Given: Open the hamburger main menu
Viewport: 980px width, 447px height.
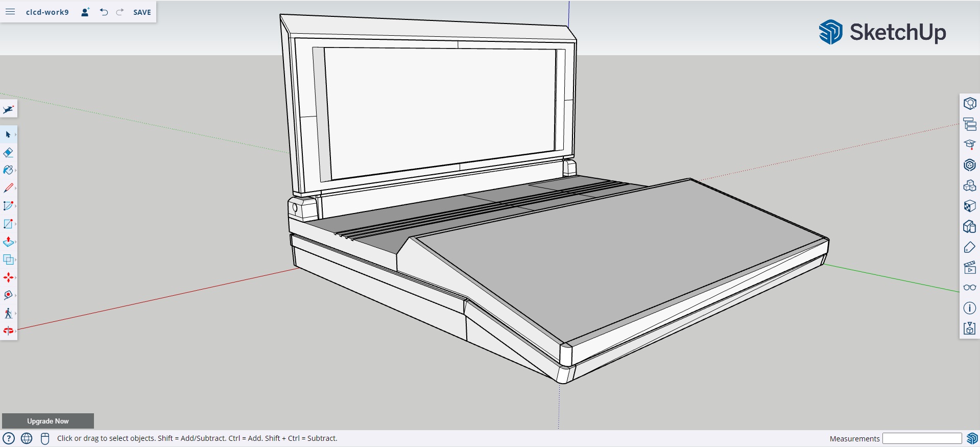Looking at the screenshot, I should 10,12.
